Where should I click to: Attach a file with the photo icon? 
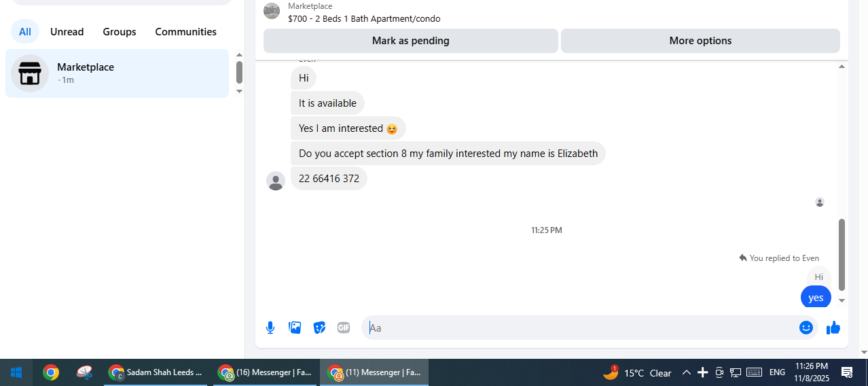click(x=295, y=328)
